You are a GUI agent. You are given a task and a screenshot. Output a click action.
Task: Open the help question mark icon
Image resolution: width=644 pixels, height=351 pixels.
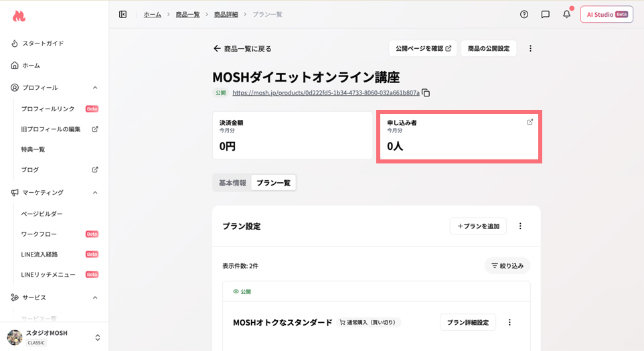[x=524, y=14]
